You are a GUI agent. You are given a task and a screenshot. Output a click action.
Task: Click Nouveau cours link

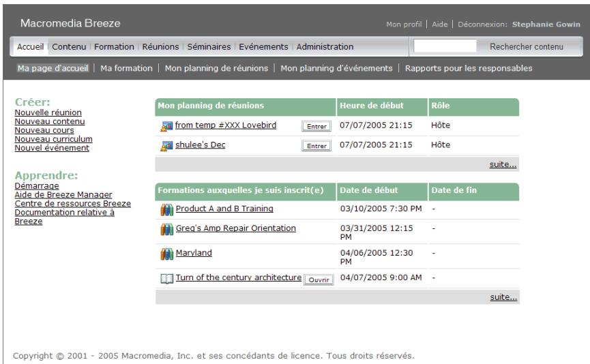pyautogui.click(x=44, y=130)
